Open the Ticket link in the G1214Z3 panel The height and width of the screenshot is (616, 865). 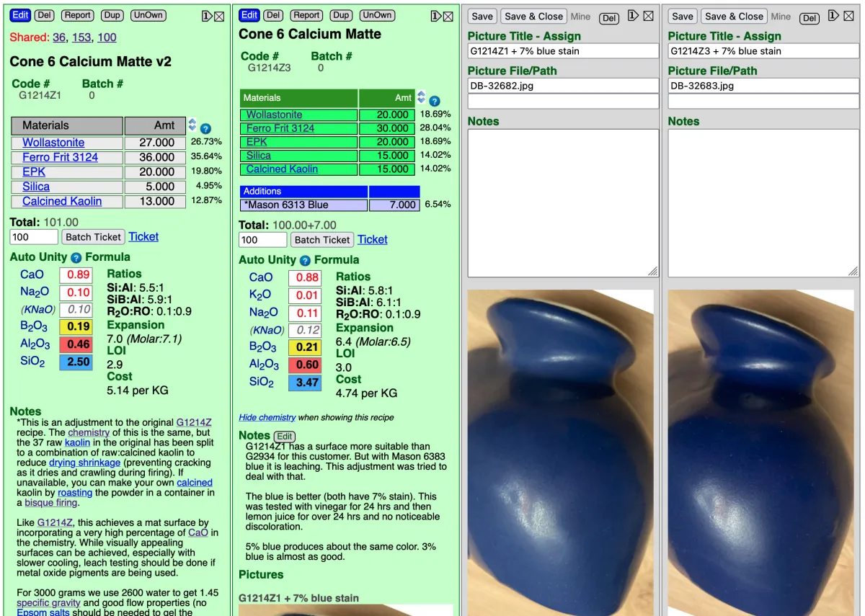[373, 239]
